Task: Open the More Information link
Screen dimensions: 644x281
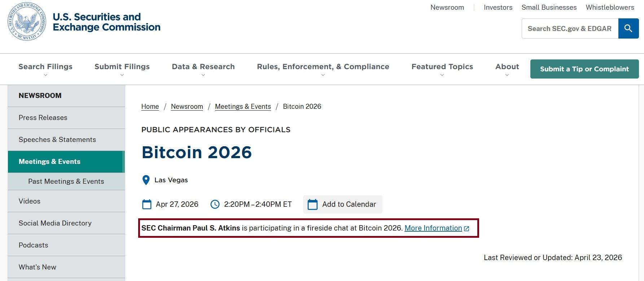Action: click(x=433, y=228)
